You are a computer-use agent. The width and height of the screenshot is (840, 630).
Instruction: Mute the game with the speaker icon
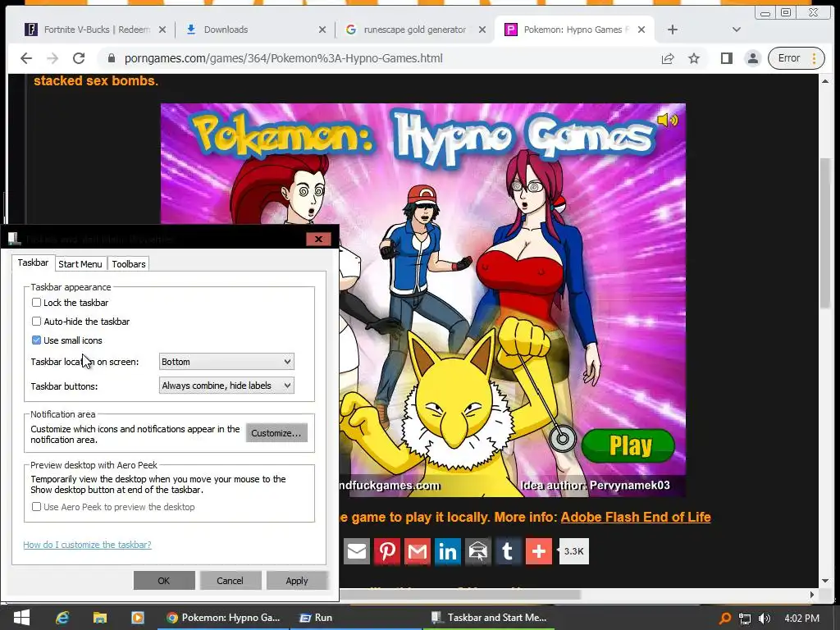tap(668, 120)
